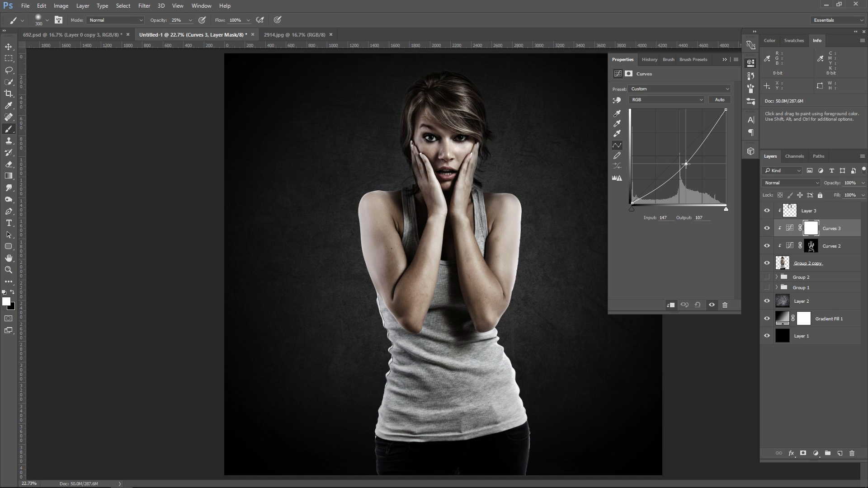868x488 pixels.
Task: Hide the Layer 2 layer
Action: click(x=767, y=301)
